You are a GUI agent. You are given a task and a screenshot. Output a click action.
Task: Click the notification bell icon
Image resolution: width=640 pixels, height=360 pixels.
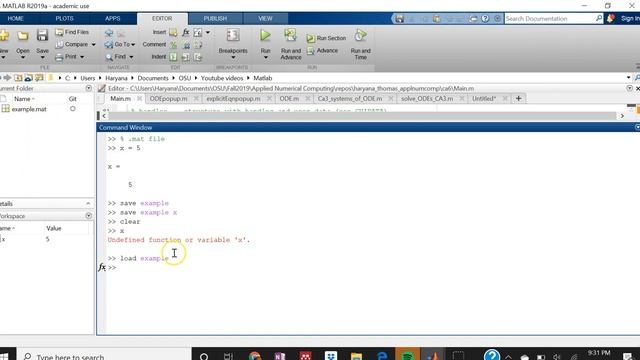pos(611,18)
